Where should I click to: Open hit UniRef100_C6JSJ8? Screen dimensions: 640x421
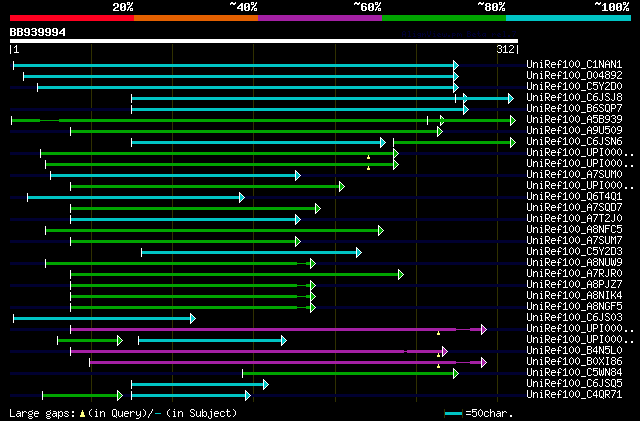574,97
